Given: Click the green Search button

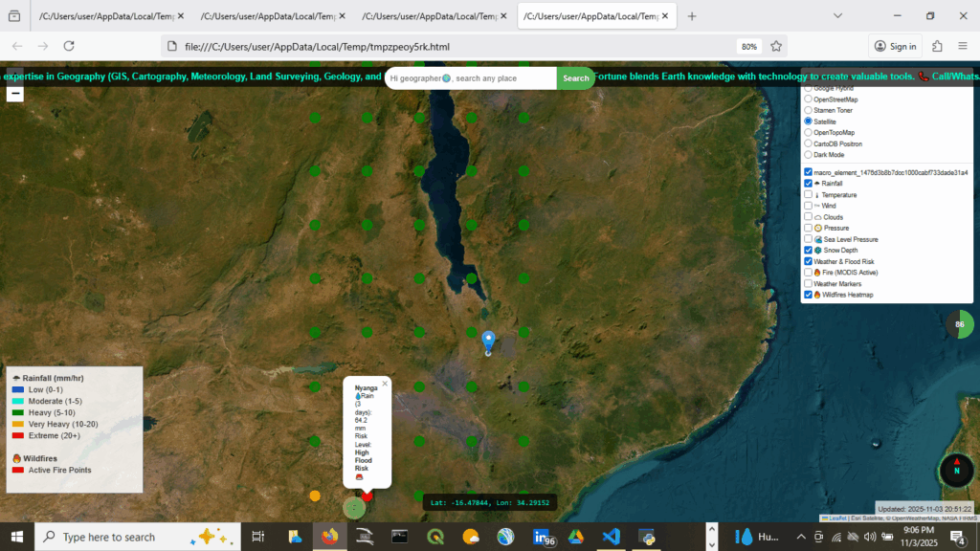Looking at the screenshot, I should pos(575,77).
